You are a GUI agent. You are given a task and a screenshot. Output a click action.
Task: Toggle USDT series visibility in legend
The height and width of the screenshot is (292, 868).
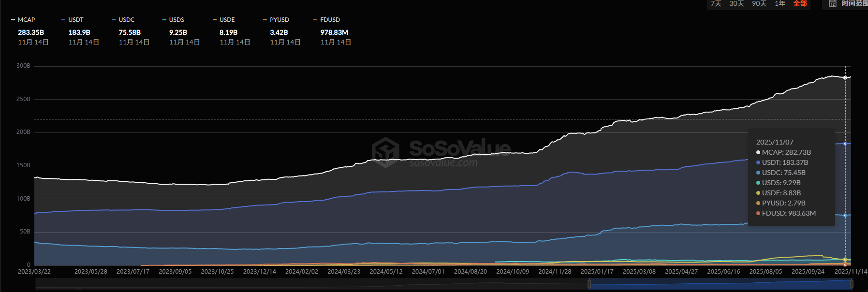(x=73, y=20)
